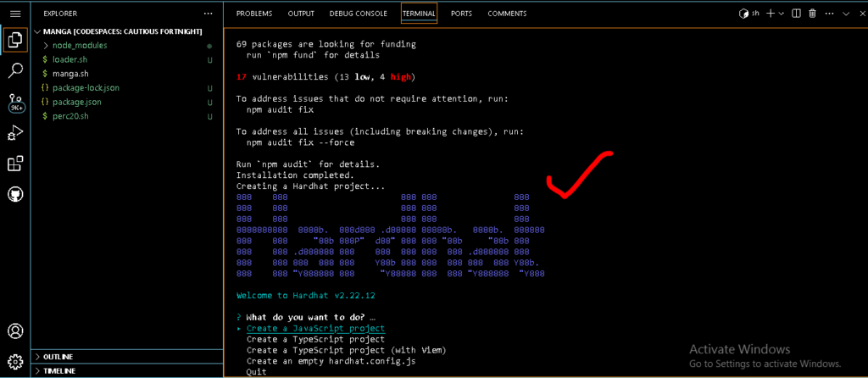Click 'Creating a Hardhat project...' line

point(310,186)
